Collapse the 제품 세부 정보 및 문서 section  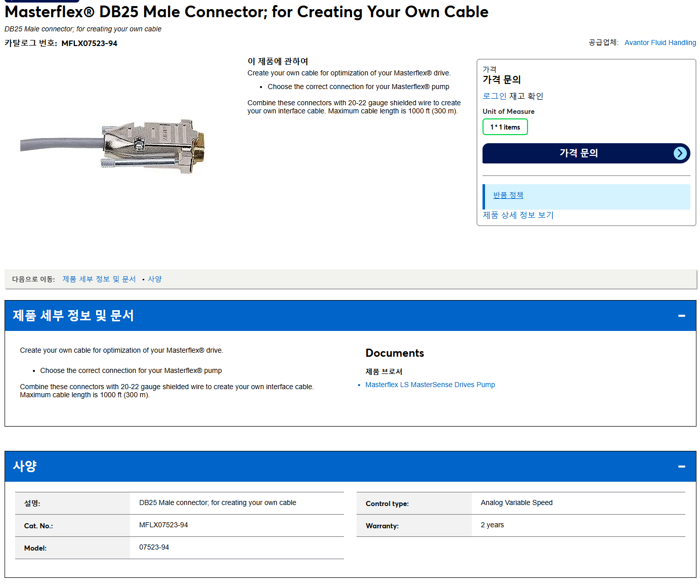point(681,316)
